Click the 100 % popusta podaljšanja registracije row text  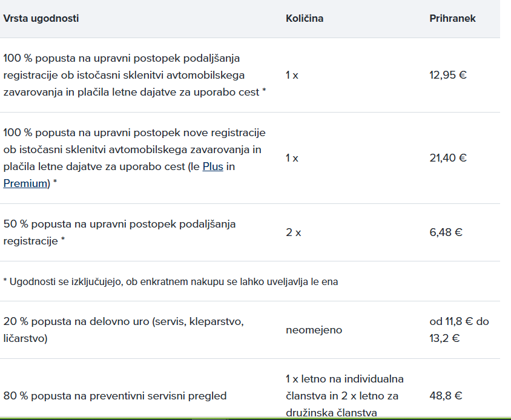pos(134,75)
